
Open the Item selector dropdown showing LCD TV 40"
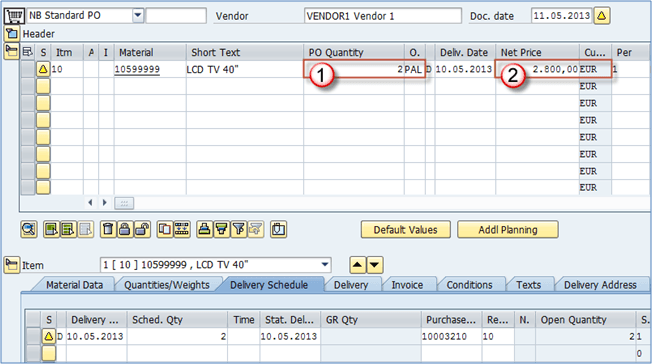[325, 265]
